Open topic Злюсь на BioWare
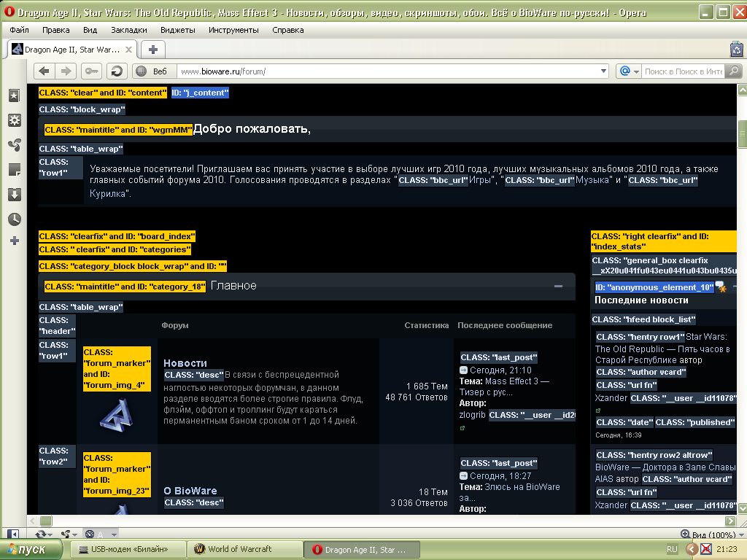Viewport: 747px width, 560px height. pyautogui.click(x=510, y=492)
